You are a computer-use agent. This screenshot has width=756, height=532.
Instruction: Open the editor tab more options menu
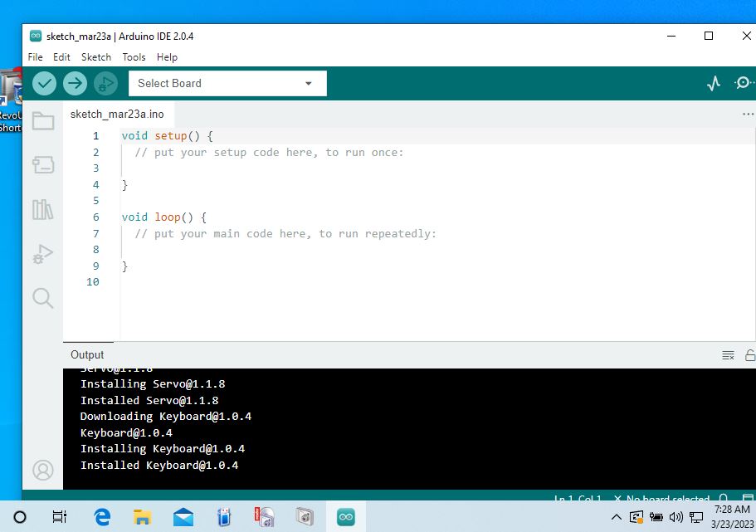(x=748, y=115)
